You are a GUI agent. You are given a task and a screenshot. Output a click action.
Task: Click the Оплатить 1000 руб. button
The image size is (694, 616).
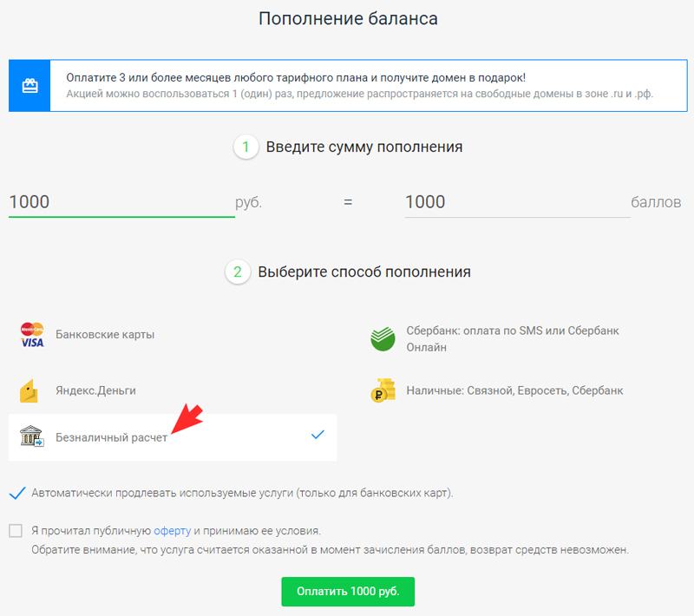(x=348, y=592)
